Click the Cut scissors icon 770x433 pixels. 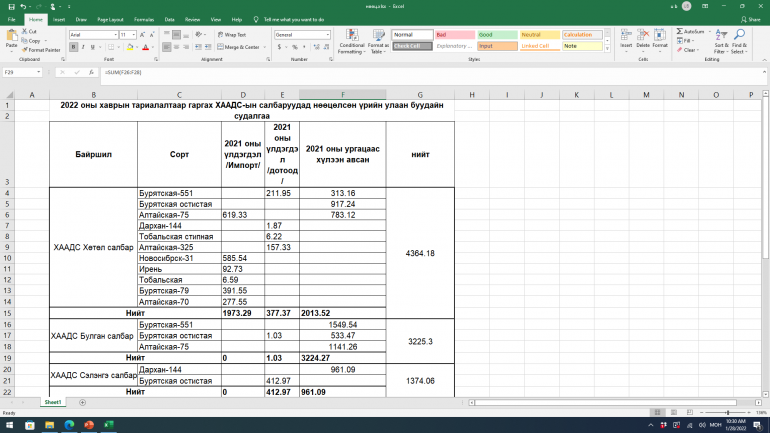(x=23, y=32)
